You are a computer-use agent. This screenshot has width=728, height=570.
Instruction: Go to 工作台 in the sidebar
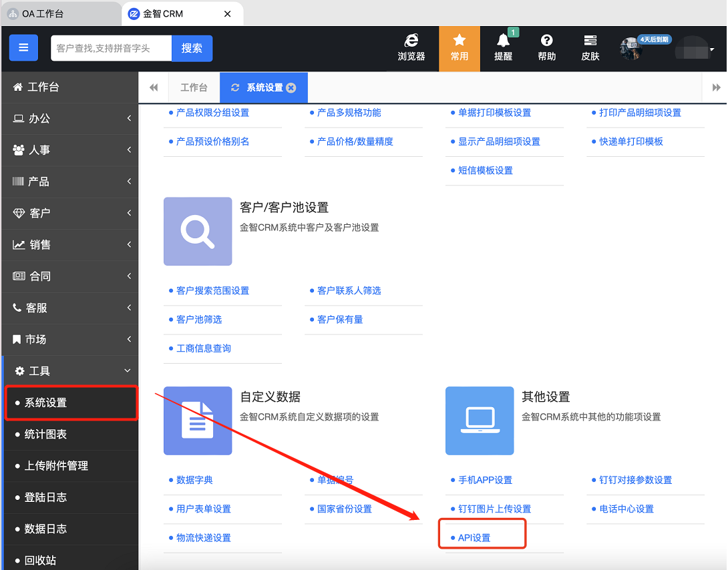pos(71,87)
